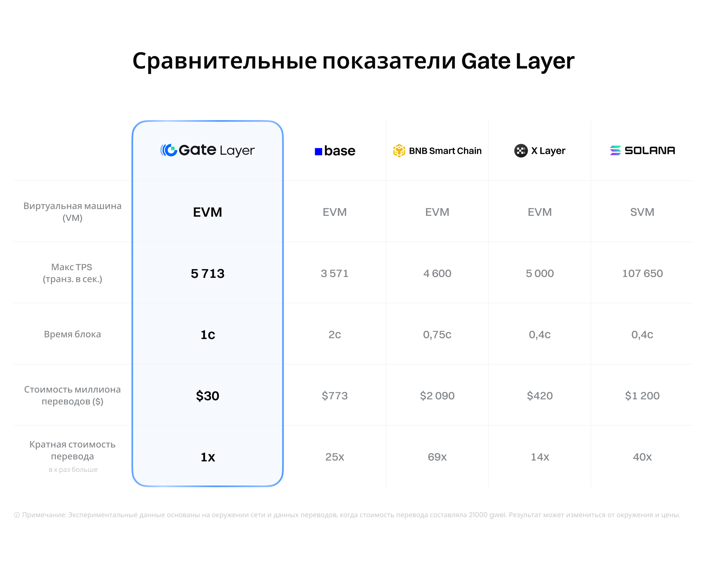Screen dimensions: 707x588
Task: Select the 'Виртуальная машина (VM)' row label
Action: [72, 212]
